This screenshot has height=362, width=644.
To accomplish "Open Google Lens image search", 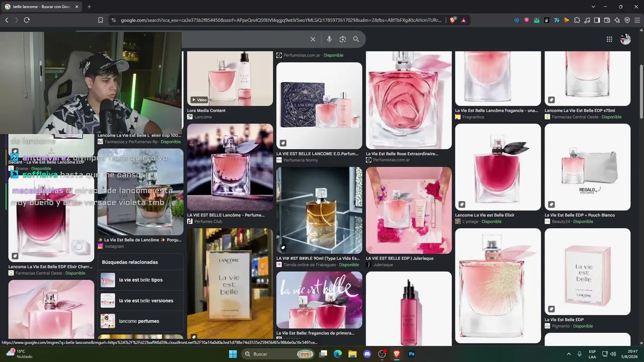I will click(x=343, y=39).
